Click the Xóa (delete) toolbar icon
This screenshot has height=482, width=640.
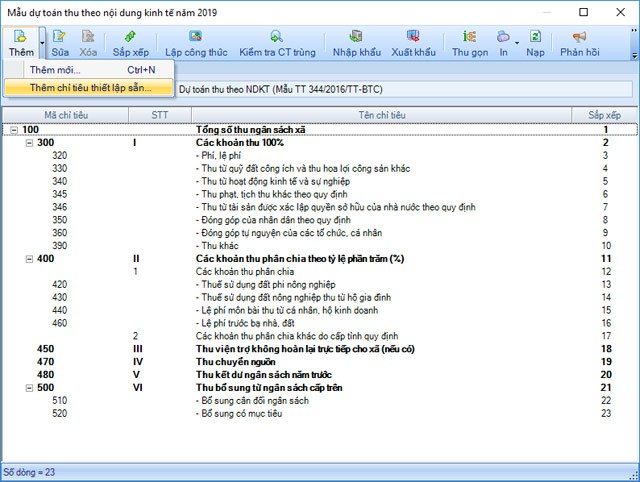88,41
